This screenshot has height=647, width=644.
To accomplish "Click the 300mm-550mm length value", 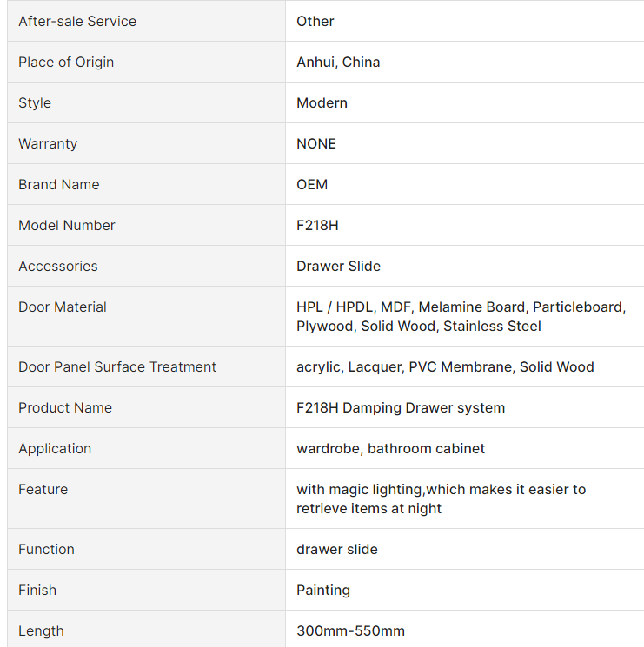I will click(350, 630).
